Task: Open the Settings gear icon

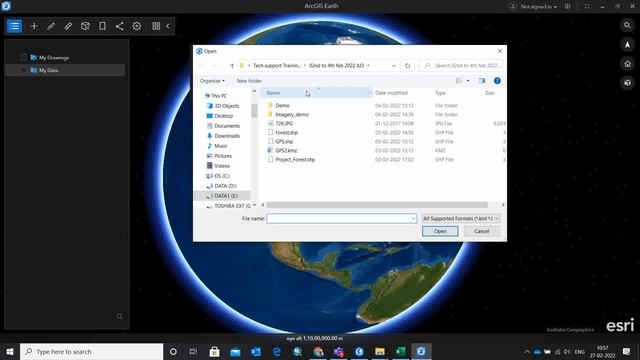Action: [x=137, y=26]
